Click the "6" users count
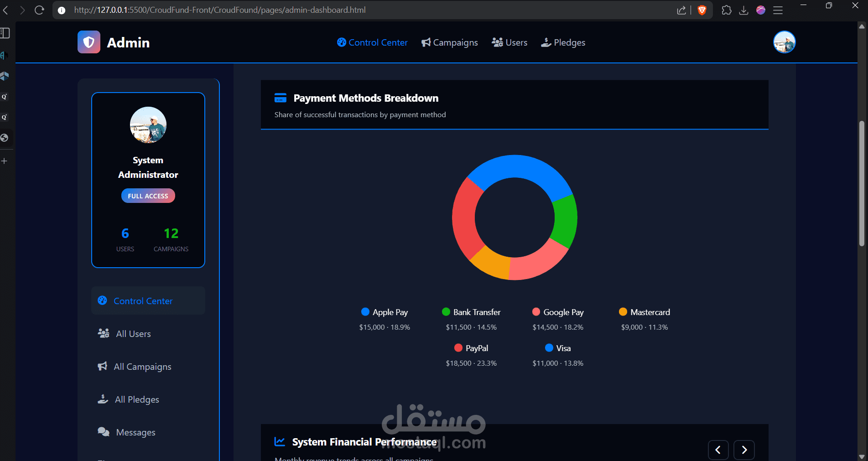 pos(125,233)
